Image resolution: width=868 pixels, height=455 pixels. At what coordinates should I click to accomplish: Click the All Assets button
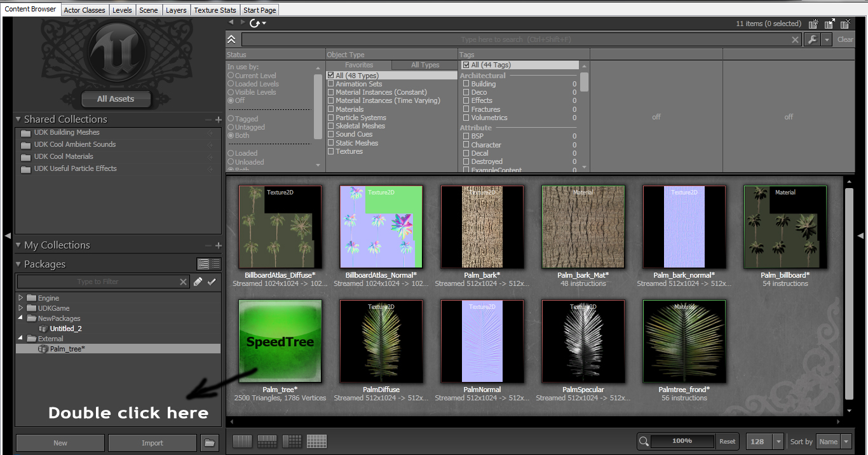click(x=116, y=98)
